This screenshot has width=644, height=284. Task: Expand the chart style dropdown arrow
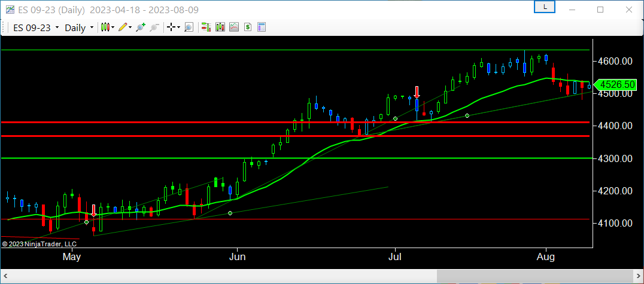point(113,28)
